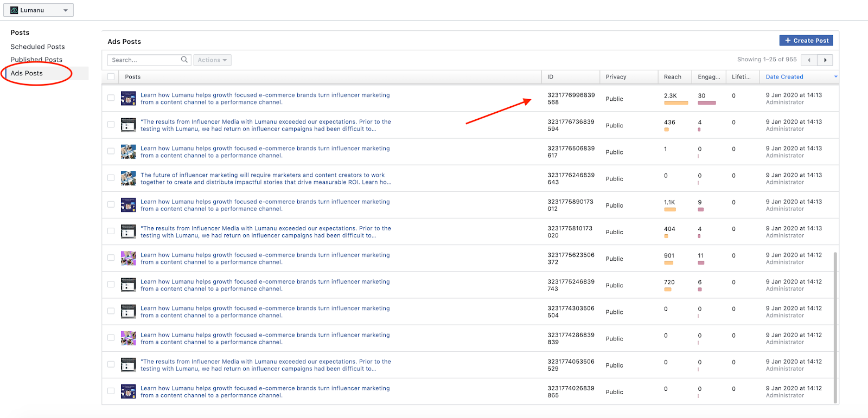Click reach value 720
Viewport: 868px width, 418px height.
669,282
